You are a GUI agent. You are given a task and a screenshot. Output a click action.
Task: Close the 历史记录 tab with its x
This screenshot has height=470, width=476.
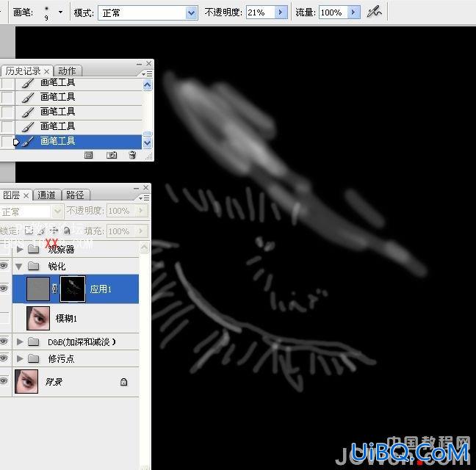point(46,72)
